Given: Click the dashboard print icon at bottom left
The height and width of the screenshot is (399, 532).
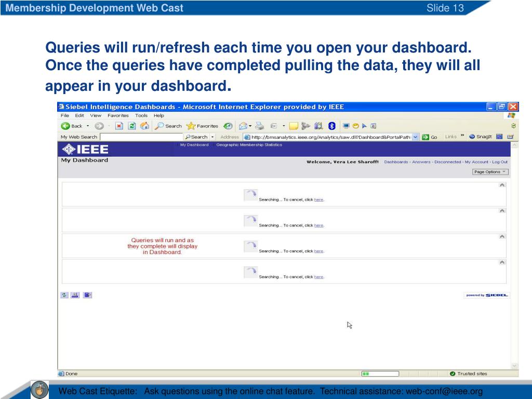Looking at the screenshot, I should pyautogui.click(x=75, y=295).
